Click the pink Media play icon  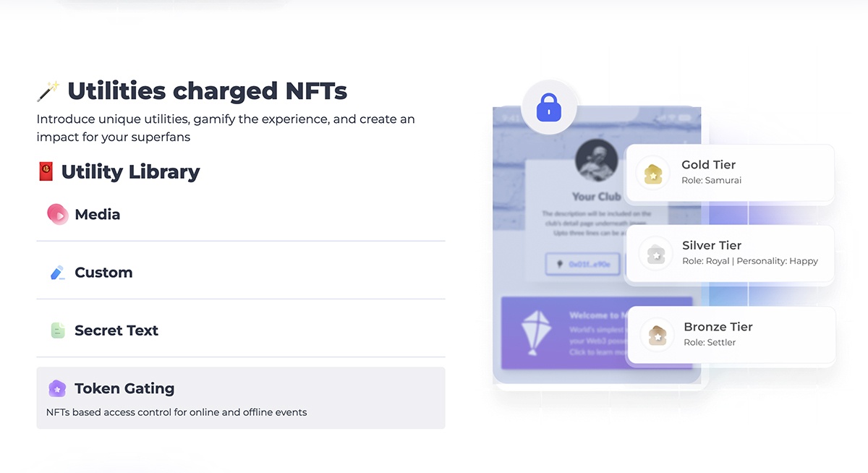click(x=57, y=214)
